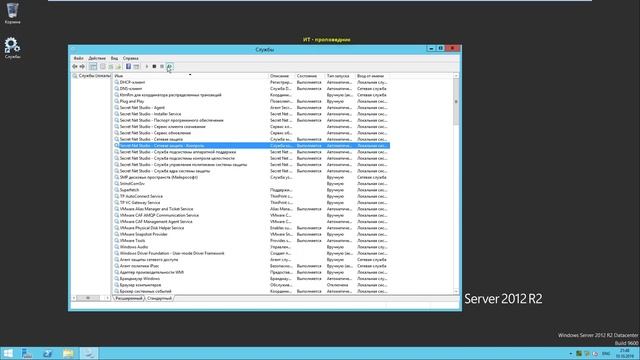
Task: Select Secret Net Studio - Installer Service
Action: point(251,114)
